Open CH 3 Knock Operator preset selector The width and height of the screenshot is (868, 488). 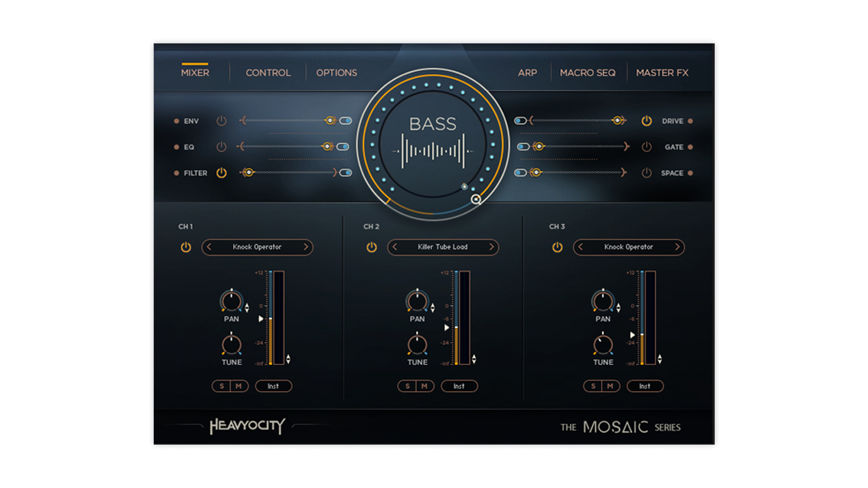pos(628,247)
